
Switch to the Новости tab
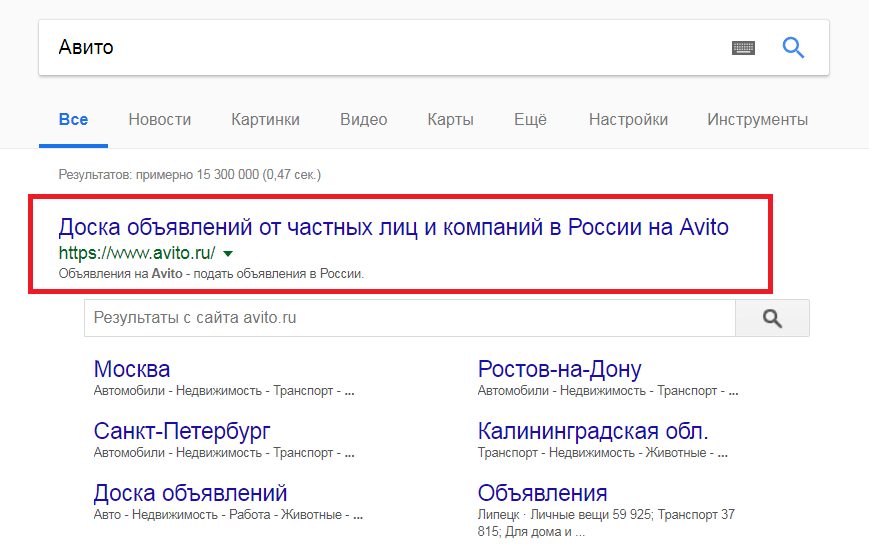coord(160,120)
